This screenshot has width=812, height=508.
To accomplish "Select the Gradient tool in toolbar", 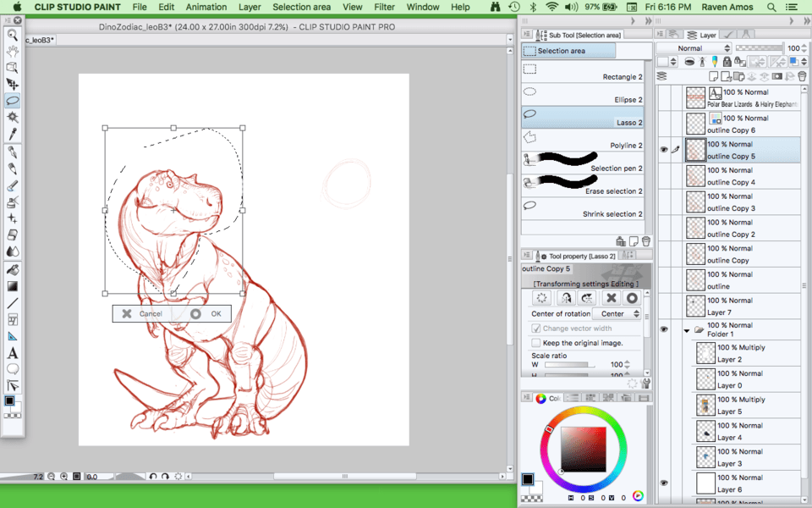I will coord(13,285).
